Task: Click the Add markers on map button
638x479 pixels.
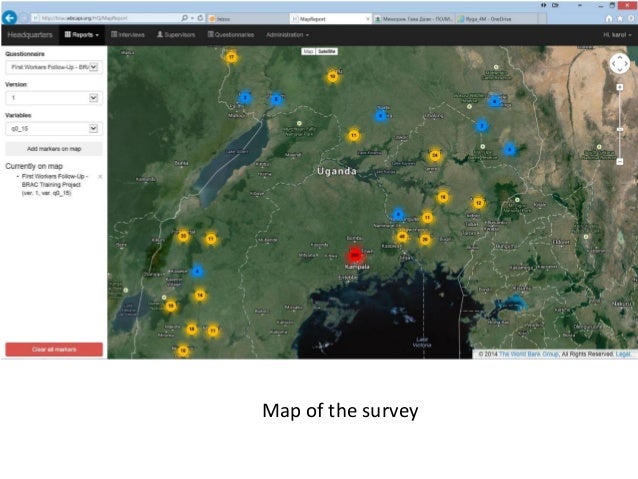Action: (54, 148)
